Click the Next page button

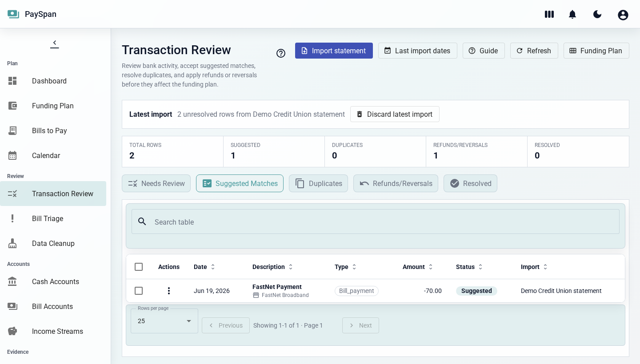coord(360,325)
